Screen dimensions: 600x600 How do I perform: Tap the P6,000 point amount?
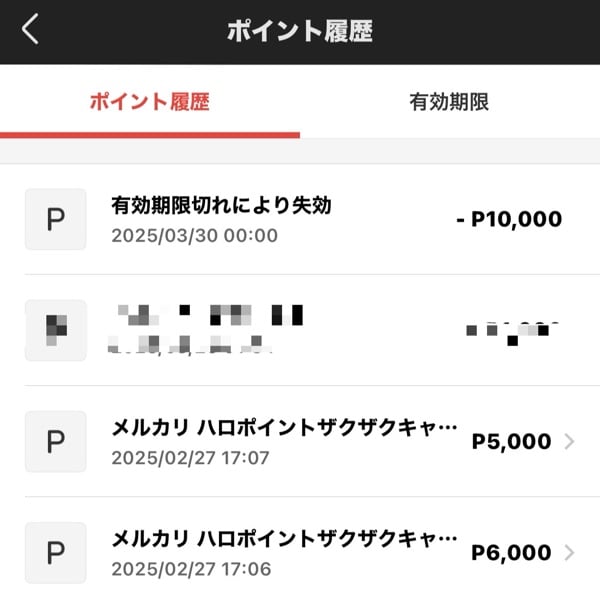click(x=511, y=553)
